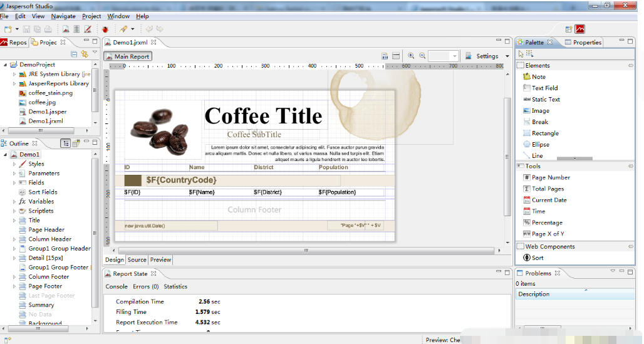Pick the Rectangle element in the palette
644x344 pixels.
544,133
